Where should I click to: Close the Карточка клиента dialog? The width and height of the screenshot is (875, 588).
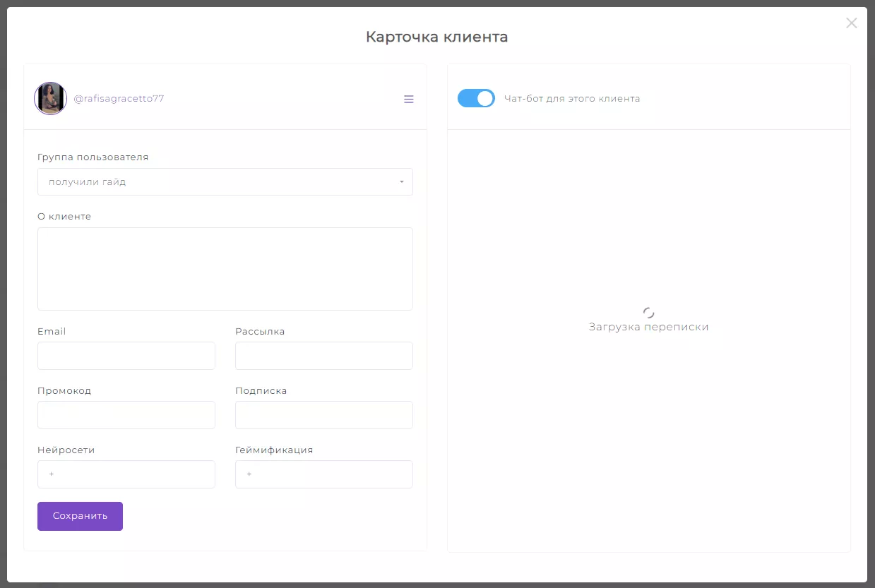click(852, 23)
